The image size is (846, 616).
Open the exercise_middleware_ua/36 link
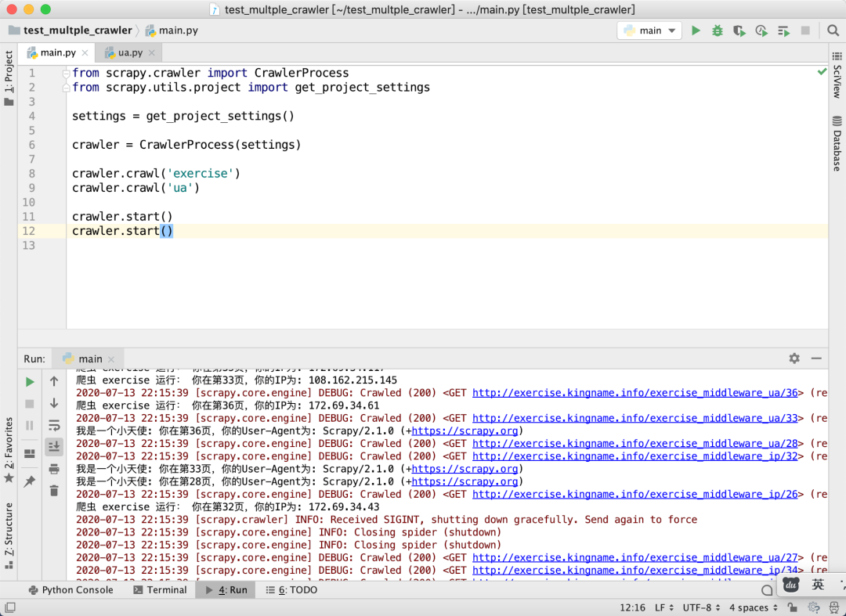[x=634, y=393]
